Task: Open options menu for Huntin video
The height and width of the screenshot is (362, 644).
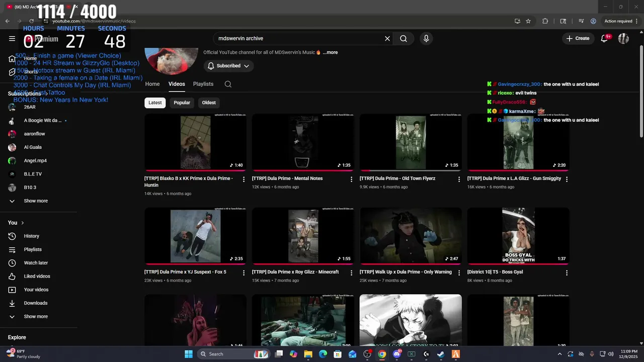Action: click(x=244, y=179)
